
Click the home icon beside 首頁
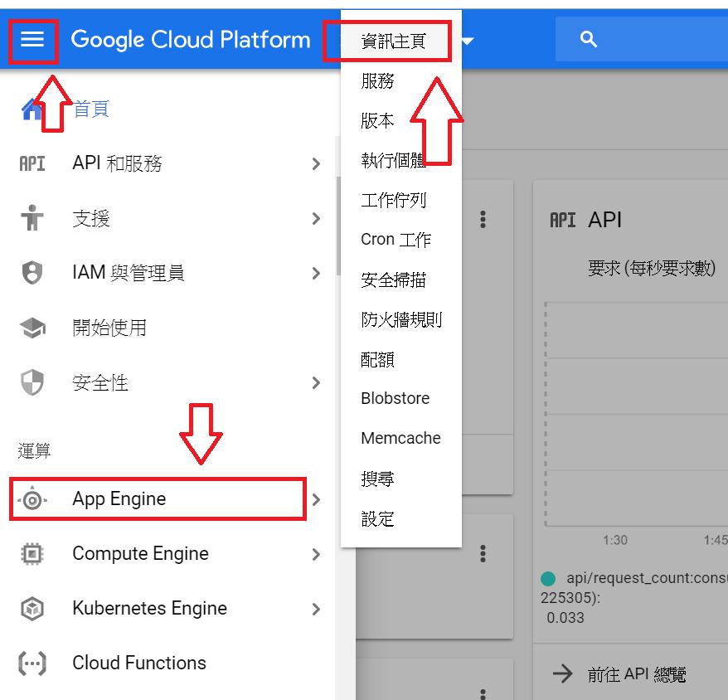pos(32,109)
